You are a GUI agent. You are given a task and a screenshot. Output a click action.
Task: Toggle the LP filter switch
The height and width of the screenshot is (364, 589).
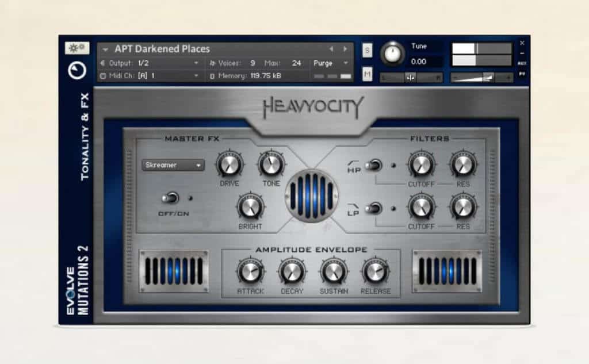point(374,209)
